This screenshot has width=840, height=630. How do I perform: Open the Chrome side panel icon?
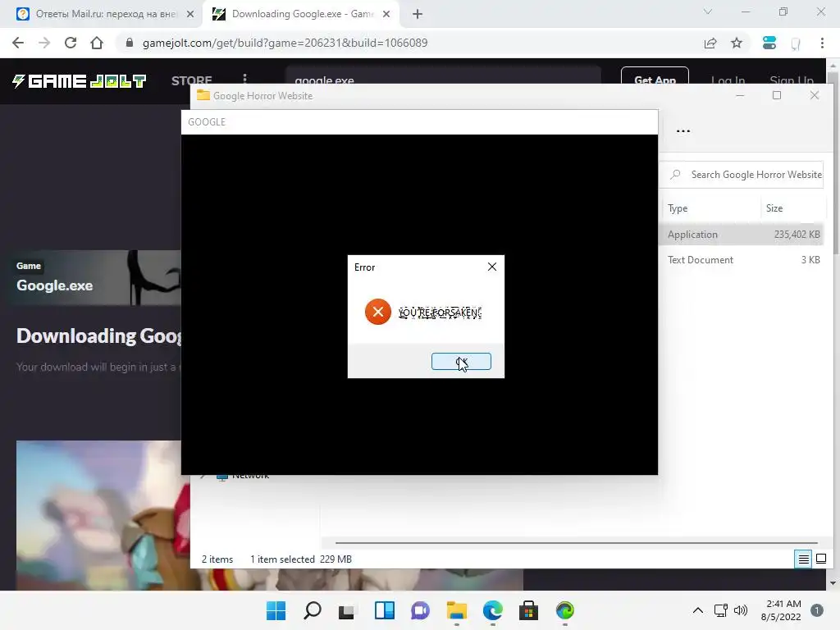coord(796,43)
